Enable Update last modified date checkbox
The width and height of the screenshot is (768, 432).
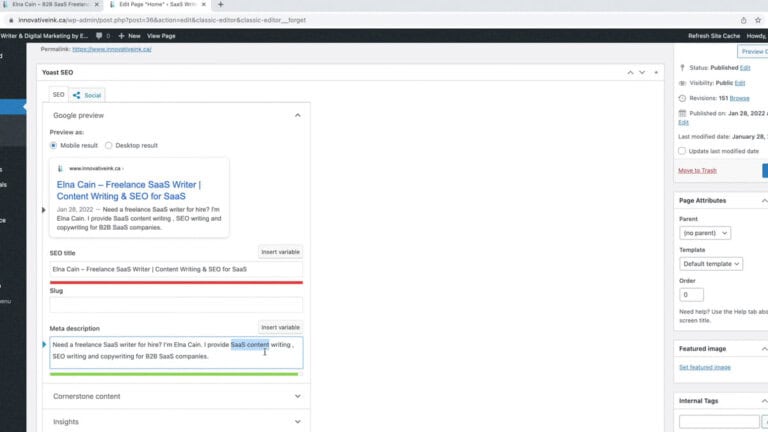[x=682, y=151]
